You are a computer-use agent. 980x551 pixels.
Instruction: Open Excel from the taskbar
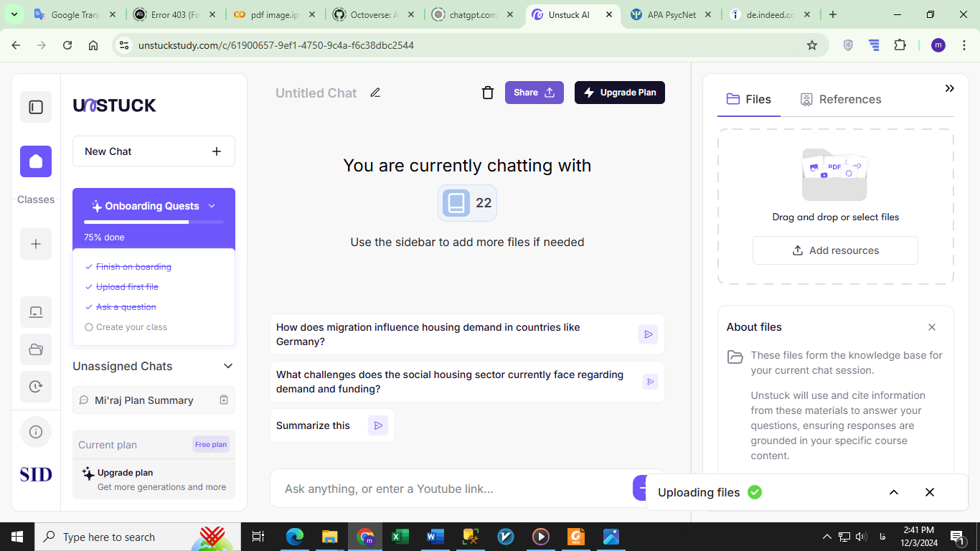pyautogui.click(x=400, y=537)
